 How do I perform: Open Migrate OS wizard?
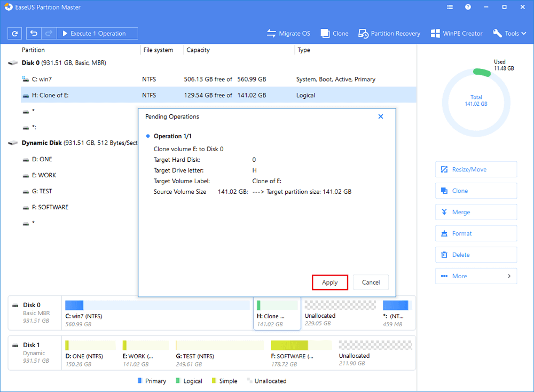[288, 33]
